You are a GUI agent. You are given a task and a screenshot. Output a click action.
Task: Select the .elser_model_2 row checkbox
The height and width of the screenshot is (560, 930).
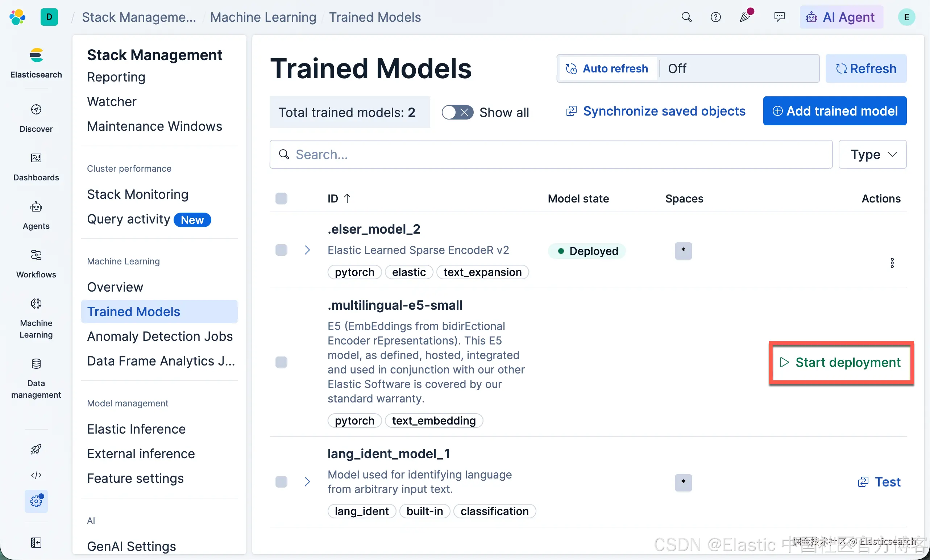point(281,250)
